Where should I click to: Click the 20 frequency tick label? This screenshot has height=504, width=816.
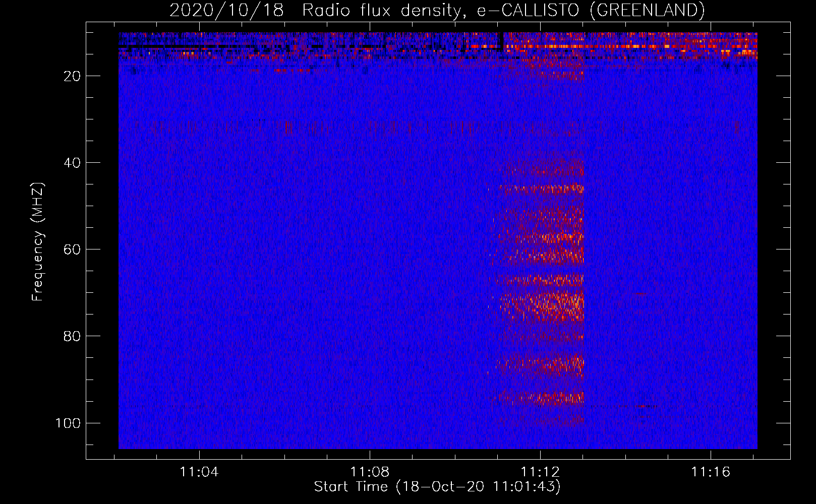(x=72, y=76)
